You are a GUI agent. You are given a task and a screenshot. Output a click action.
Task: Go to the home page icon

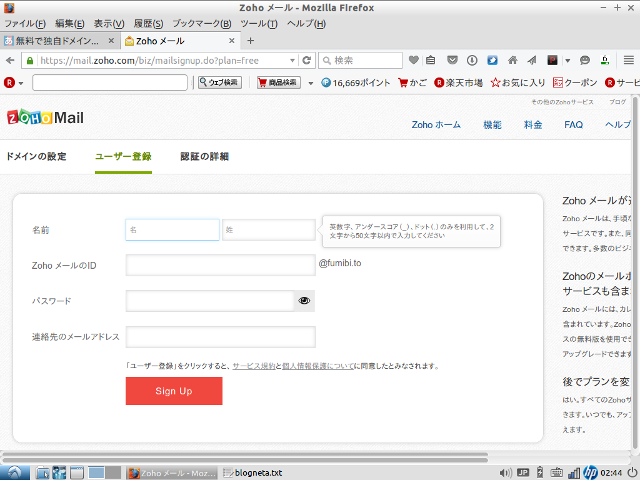point(512,60)
